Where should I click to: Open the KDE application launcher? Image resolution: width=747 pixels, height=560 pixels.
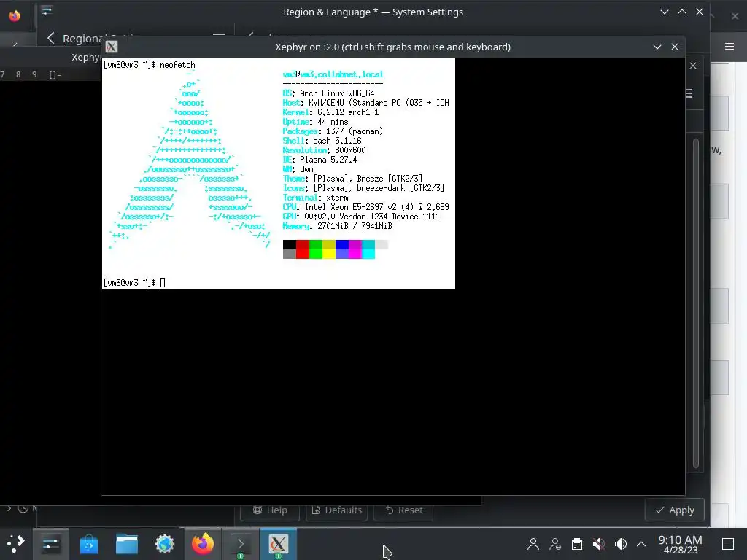[15, 544]
